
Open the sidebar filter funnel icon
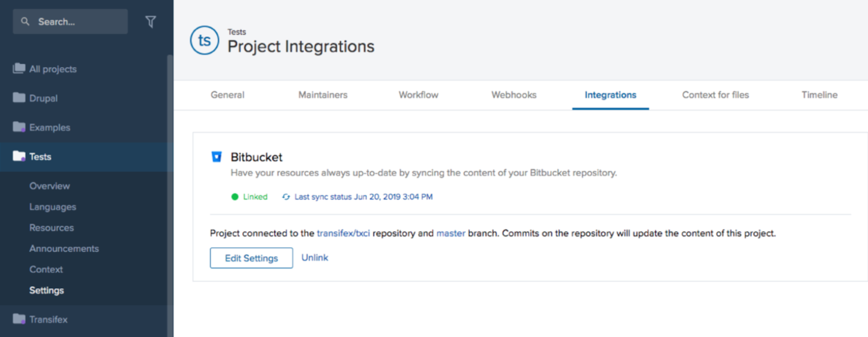[x=150, y=22]
